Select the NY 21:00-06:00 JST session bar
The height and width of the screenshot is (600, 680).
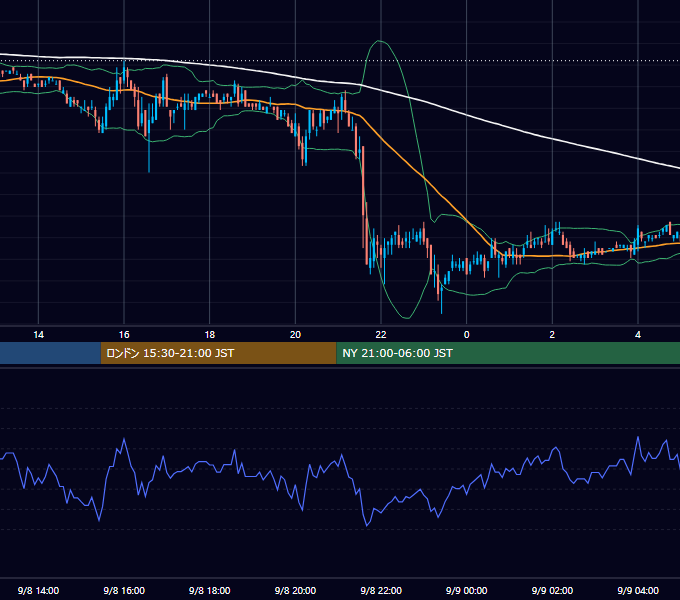[508, 353]
